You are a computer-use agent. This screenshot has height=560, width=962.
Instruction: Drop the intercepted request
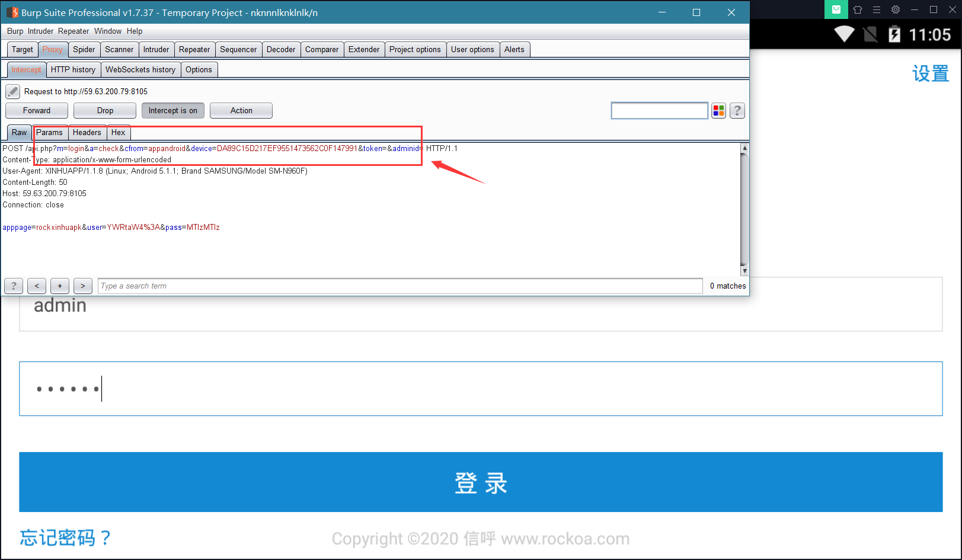click(x=105, y=111)
